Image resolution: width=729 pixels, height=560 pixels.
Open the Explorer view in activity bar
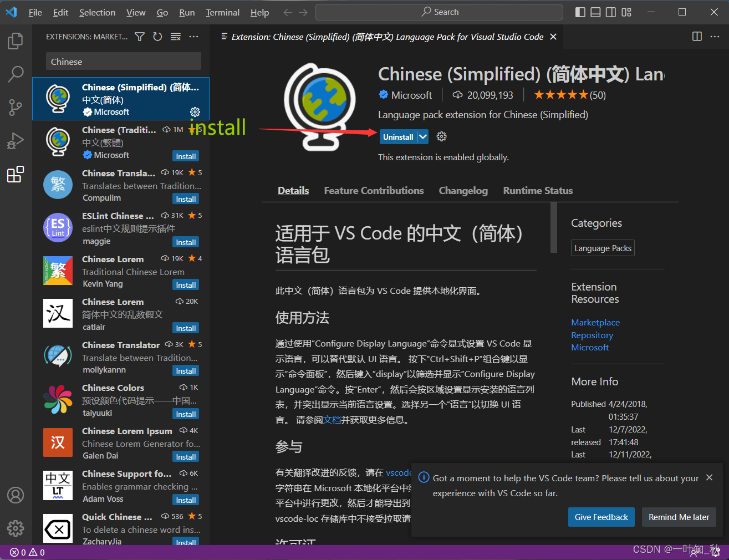(x=16, y=41)
